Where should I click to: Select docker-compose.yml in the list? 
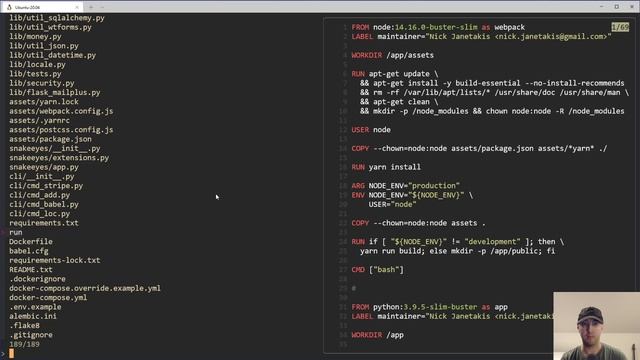tap(48, 298)
